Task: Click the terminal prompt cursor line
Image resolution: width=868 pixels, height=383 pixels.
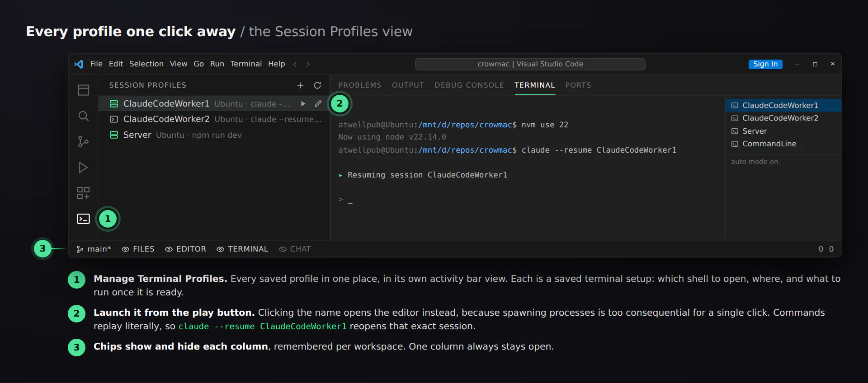Action: (x=345, y=200)
